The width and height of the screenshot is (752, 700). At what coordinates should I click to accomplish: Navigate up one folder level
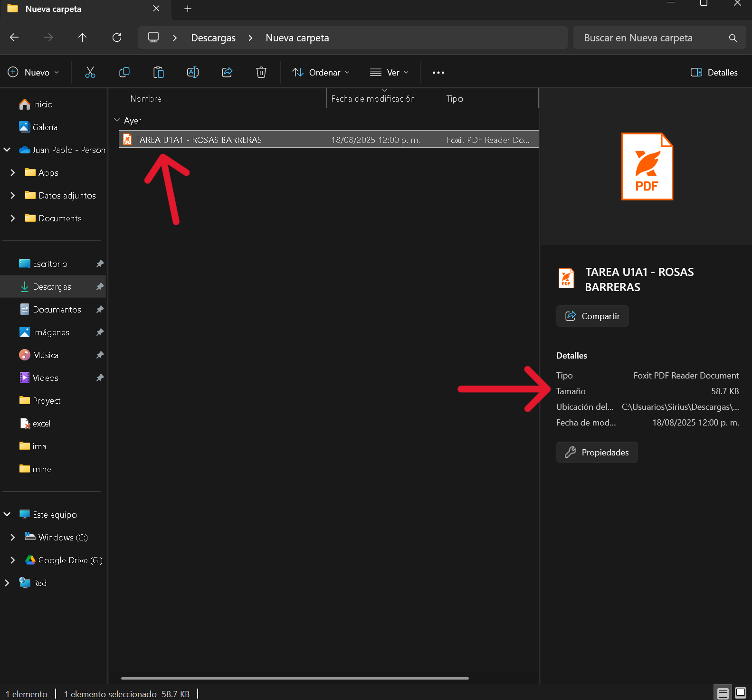82,38
